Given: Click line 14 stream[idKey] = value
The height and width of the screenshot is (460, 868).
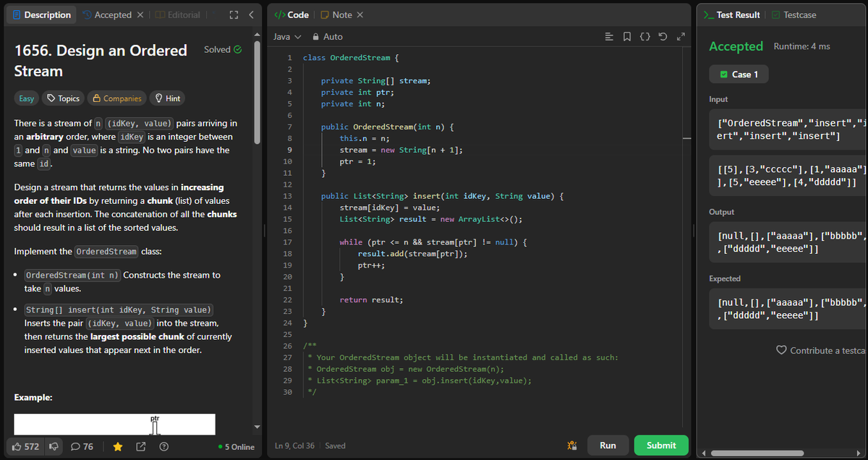Looking at the screenshot, I should 389,208.
